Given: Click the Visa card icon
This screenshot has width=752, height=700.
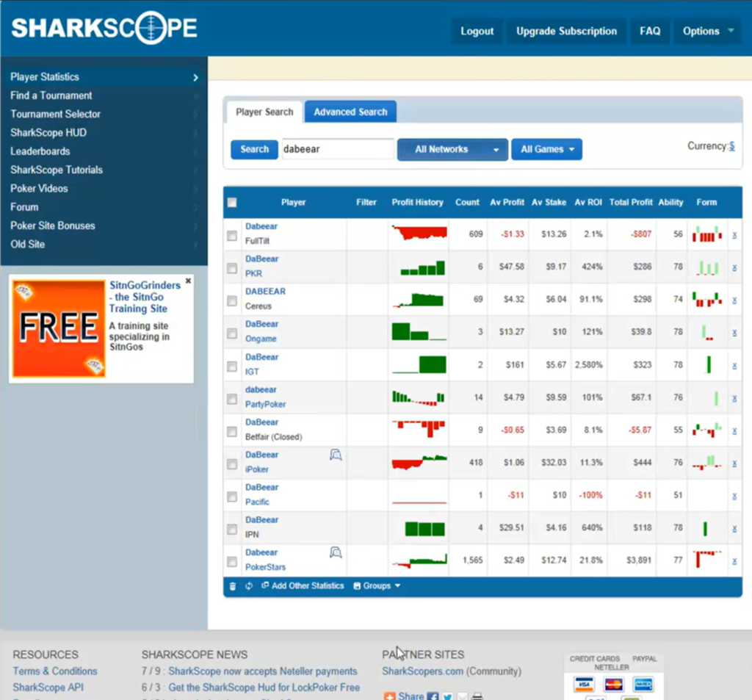Looking at the screenshot, I should tap(584, 684).
